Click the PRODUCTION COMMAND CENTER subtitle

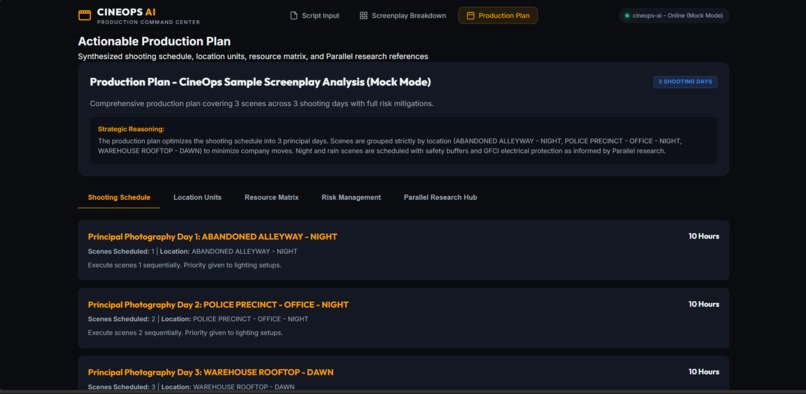149,23
